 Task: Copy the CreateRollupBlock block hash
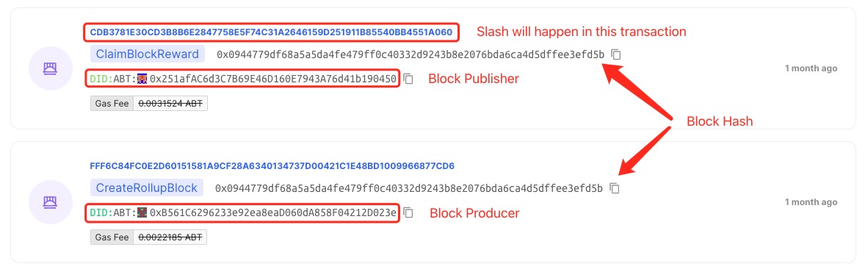point(615,188)
